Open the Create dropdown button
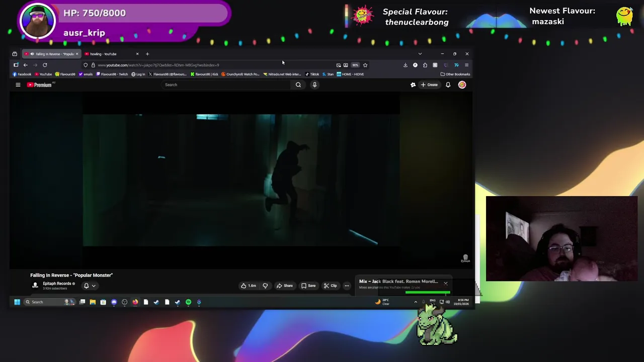 point(429,85)
